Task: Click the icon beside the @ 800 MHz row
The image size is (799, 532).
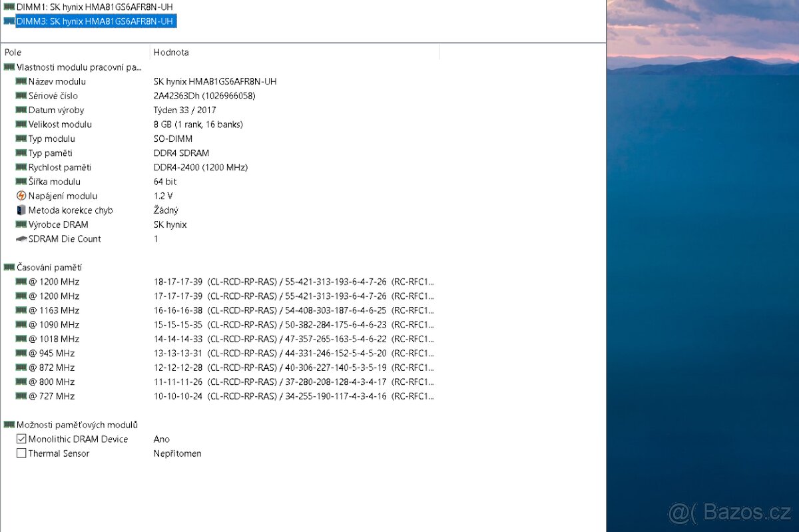Action: click(x=21, y=382)
